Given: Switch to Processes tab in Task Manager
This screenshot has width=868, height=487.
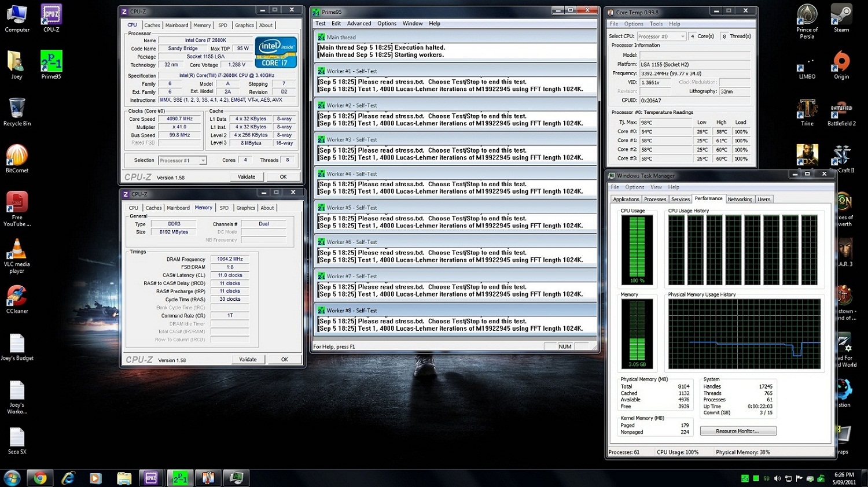Looking at the screenshot, I should 655,200.
